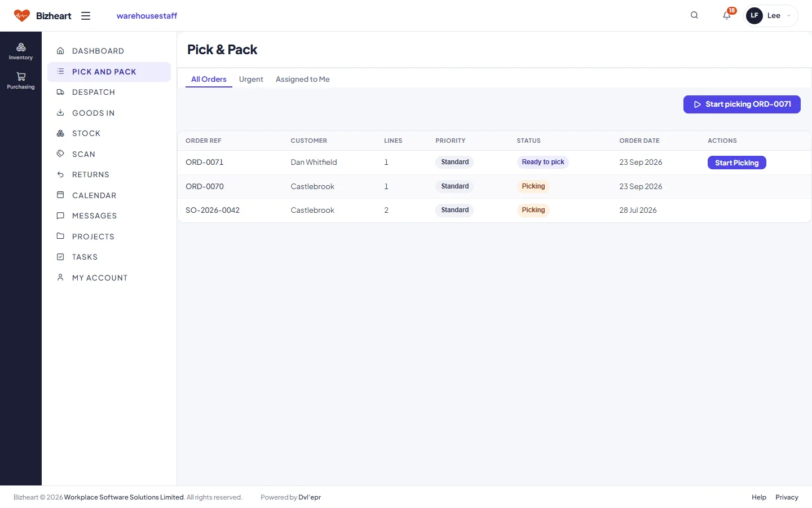Click the Projects folder icon
Screen dimensions: 812x508
(x=60, y=237)
